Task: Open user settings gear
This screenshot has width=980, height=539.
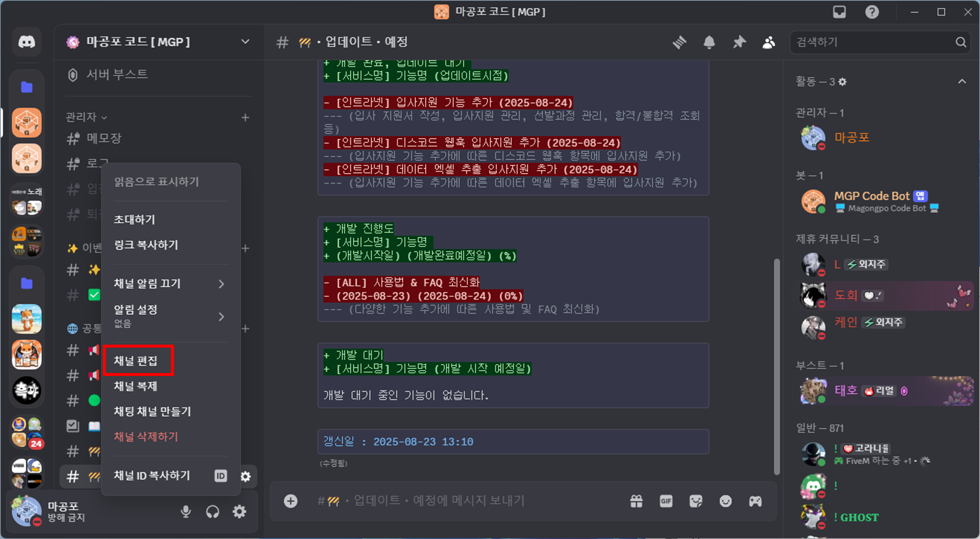Action: (239, 512)
